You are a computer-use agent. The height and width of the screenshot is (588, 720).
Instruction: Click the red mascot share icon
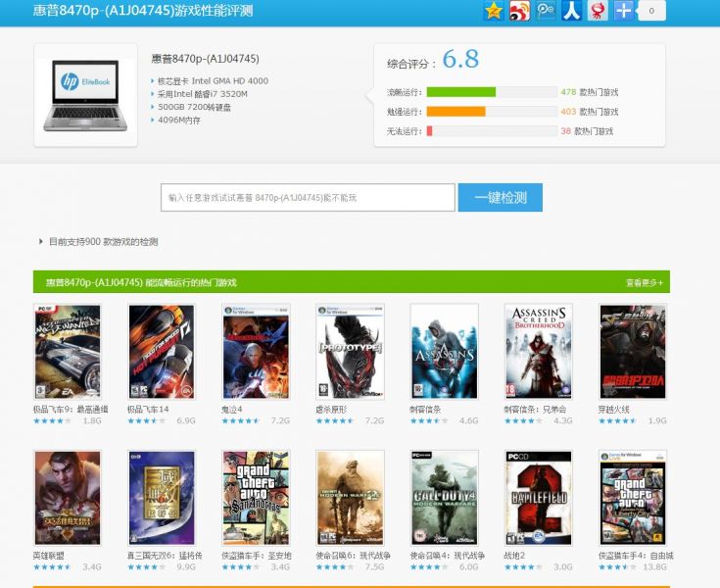tap(598, 10)
